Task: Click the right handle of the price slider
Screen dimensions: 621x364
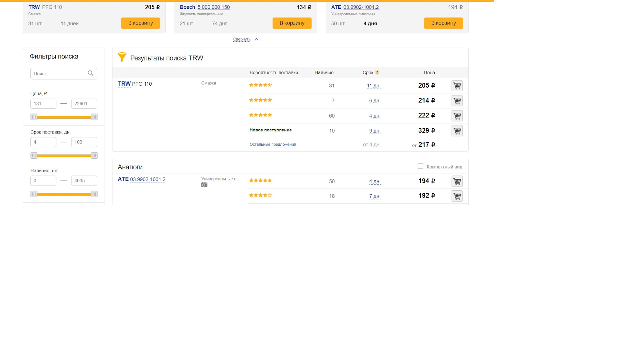Action: 94,117
